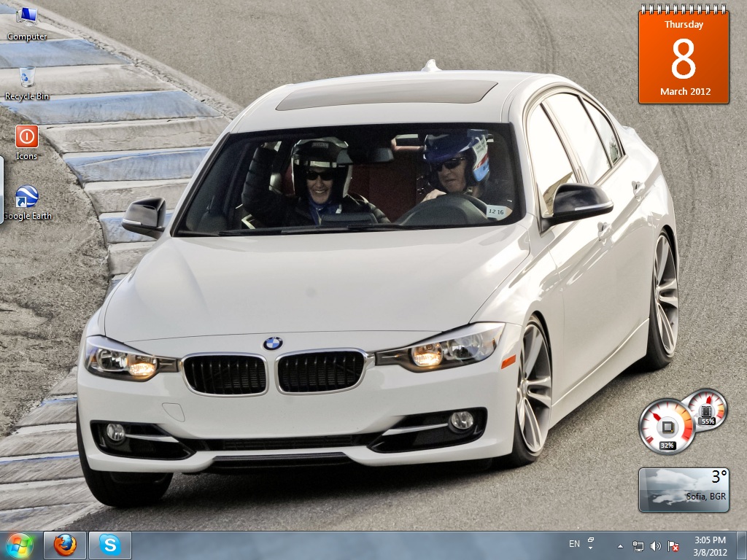Image resolution: width=747 pixels, height=560 pixels.
Task: Open the Computer desktop icon
Action: coord(27,24)
